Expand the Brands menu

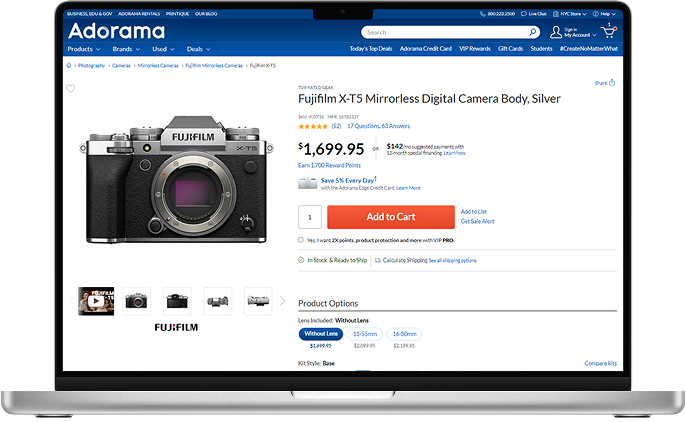126,49
